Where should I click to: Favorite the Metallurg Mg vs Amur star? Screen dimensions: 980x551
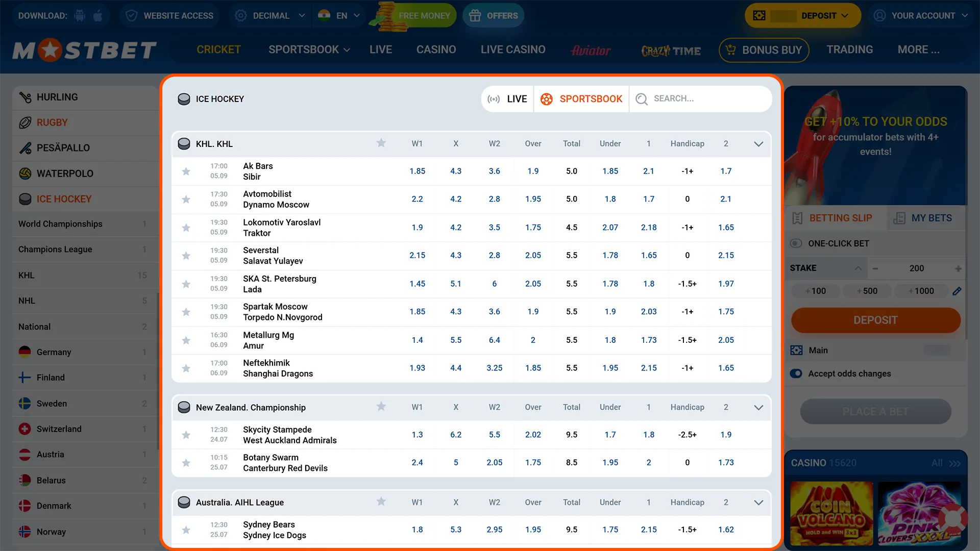click(x=186, y=340)
